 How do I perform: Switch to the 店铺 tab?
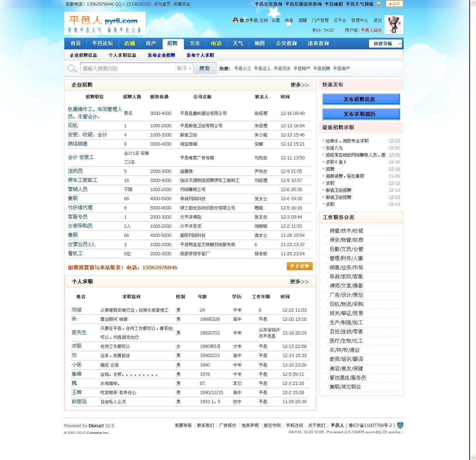(129, 43)
